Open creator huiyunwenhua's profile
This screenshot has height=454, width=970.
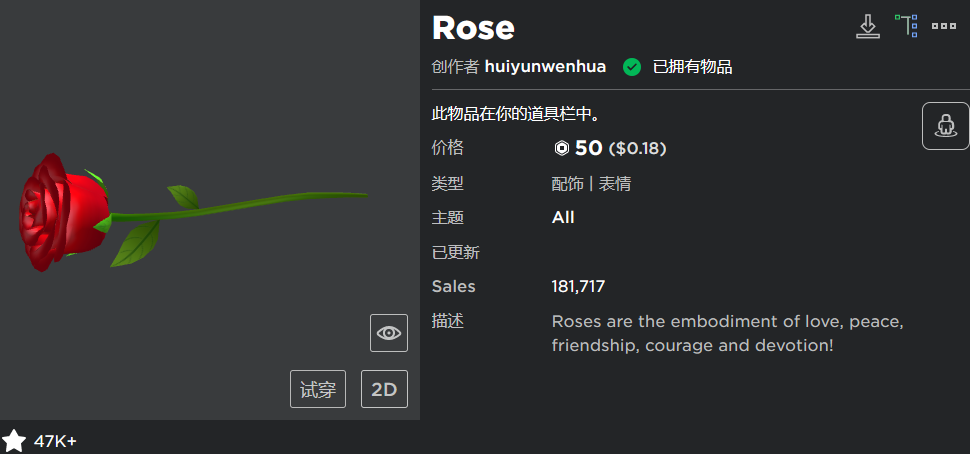pos(545,67)
